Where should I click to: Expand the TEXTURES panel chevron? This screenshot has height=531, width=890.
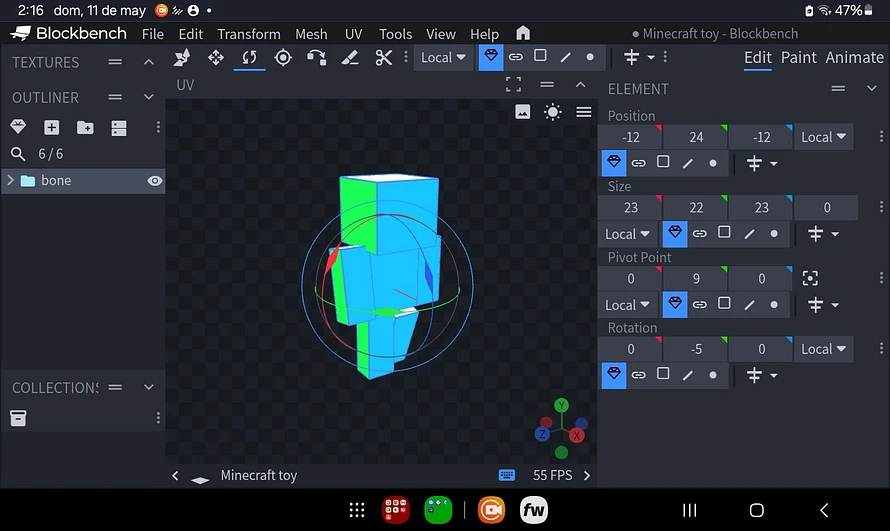(149, 62)
